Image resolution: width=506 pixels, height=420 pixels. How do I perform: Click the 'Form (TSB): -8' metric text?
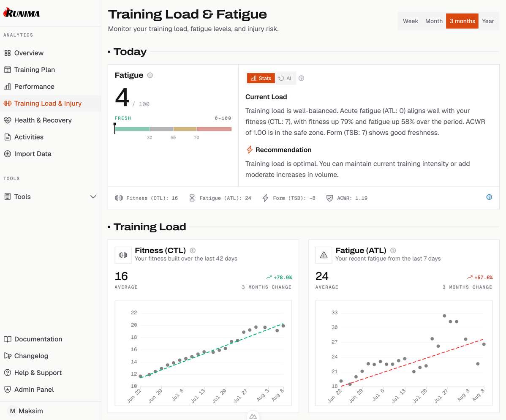pos(294,198)
